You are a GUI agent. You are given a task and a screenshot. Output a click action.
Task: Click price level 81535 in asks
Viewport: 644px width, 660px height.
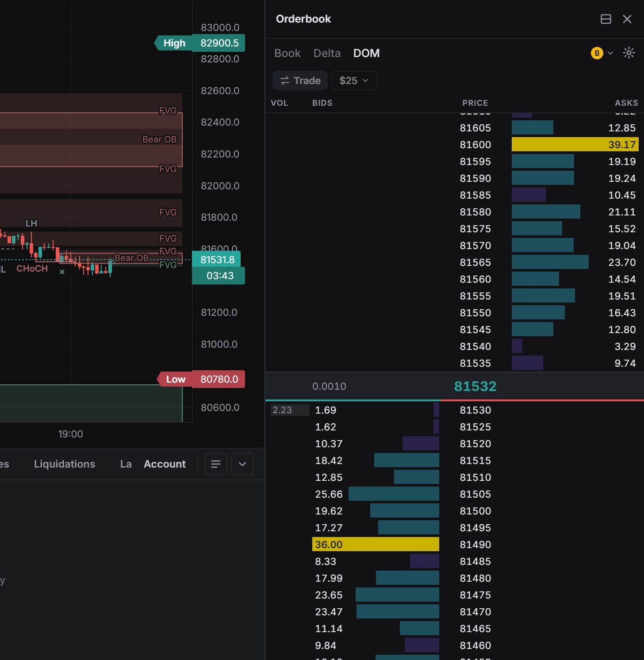pyautogui.click(x=475, y=363)
